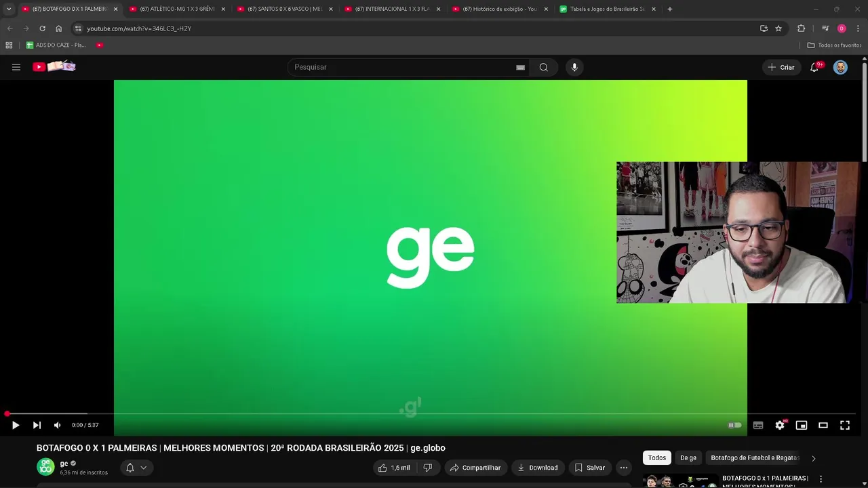Open the apps grid in bookmarks bar
868x488 pixels.
coord(9,45)
